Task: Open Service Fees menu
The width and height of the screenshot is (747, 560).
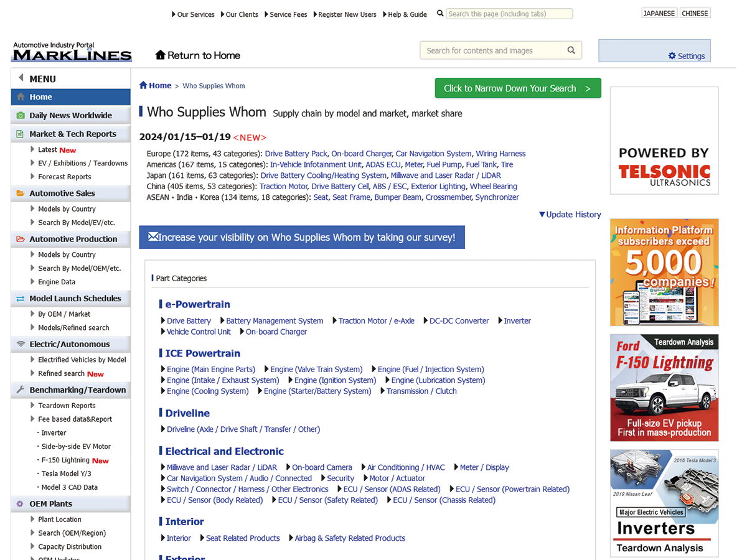Action: tap(286, 14)
